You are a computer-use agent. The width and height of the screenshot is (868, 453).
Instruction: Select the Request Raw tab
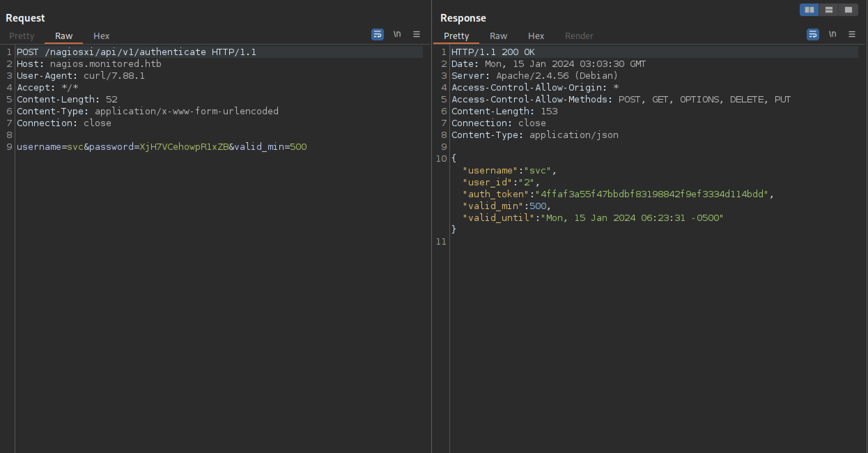tap(64, 36)
